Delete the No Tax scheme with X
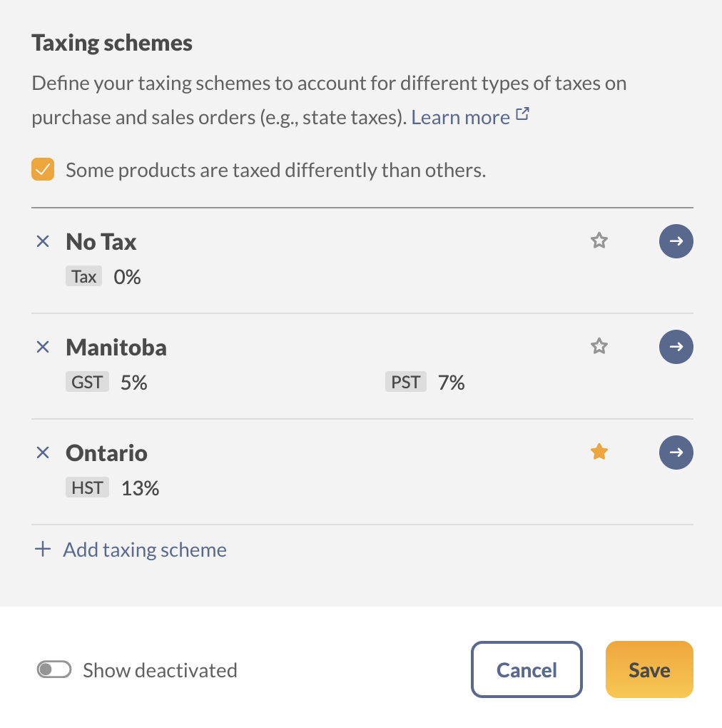The width and height of the screenshot is (722, 728). click(x=43, y=242)
